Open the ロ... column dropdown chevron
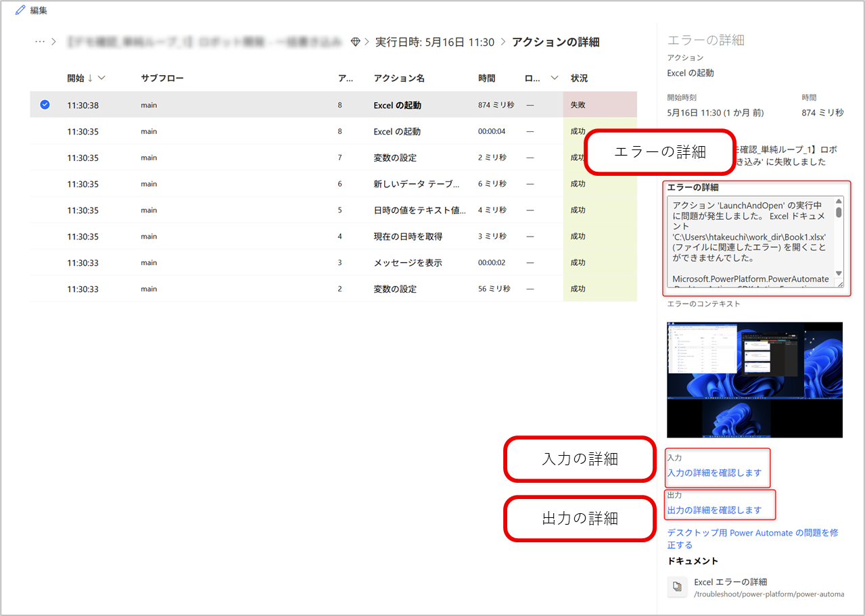Screen dimensions: 865x616 [555, 78]
